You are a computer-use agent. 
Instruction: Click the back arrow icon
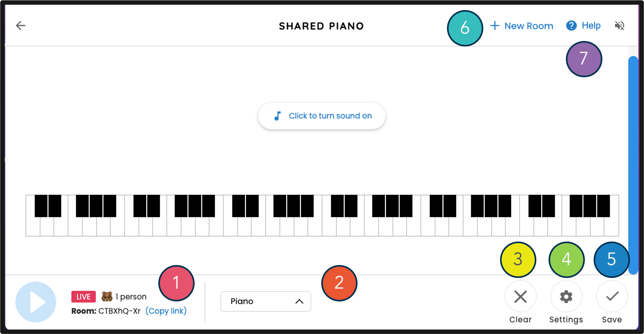click(x=20, y=25)
